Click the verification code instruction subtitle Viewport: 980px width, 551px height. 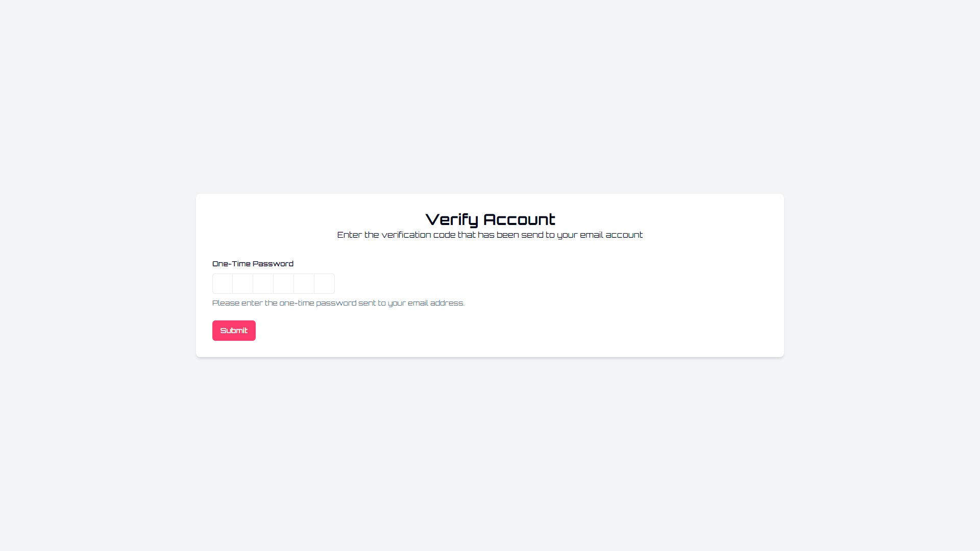pyautogui.click(x=490, y=235)
